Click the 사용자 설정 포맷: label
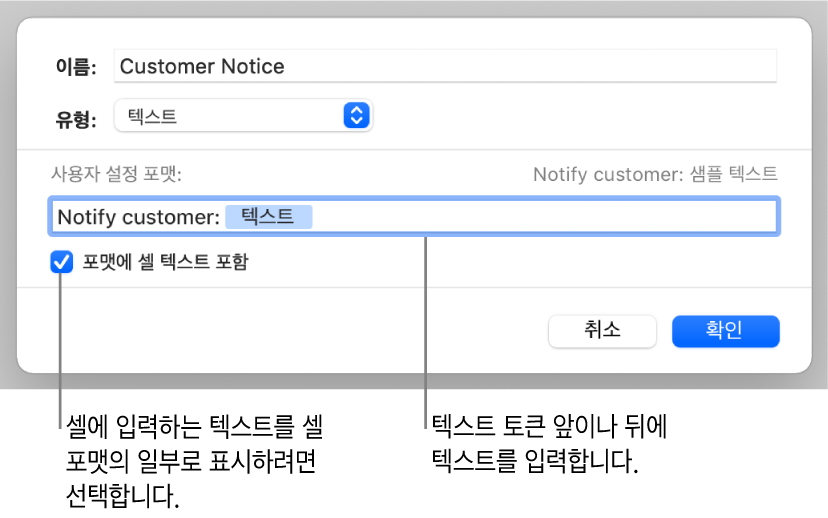Screen dimensions: 828x518 point(116,174)
